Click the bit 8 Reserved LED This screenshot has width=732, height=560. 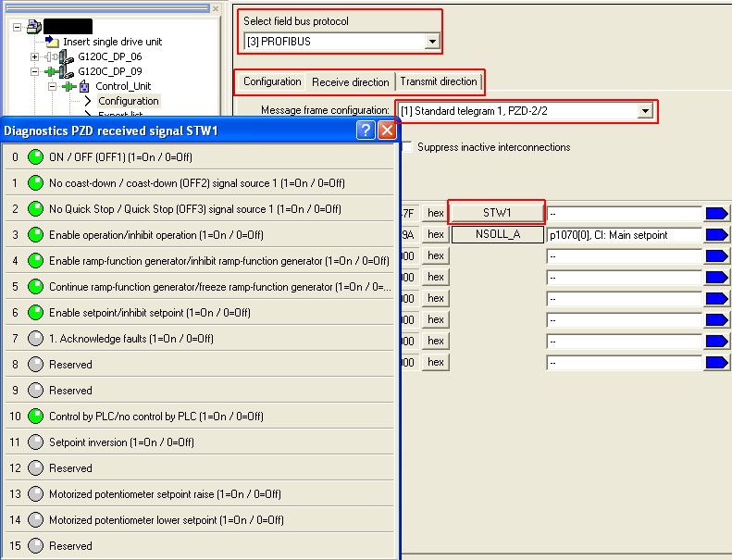pos(35,365)
